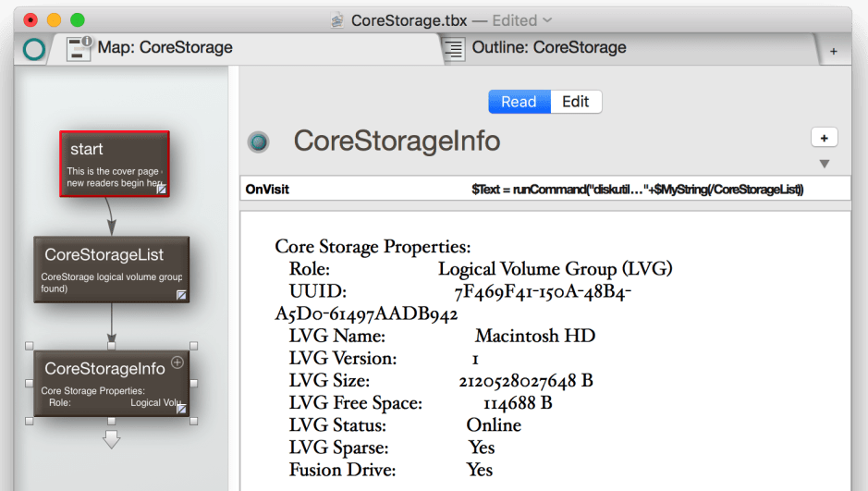Click the CoreStorageInfo note badge icon

[x=258, y=141]
